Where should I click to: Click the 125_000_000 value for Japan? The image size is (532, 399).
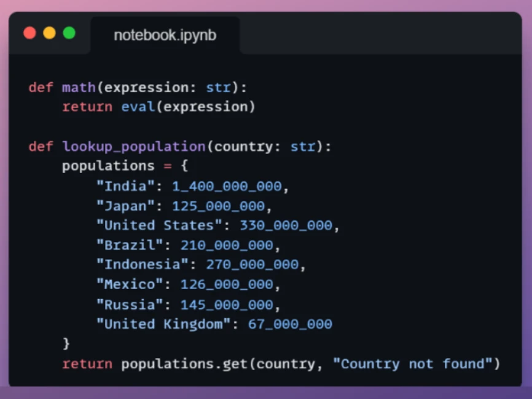[219, 206]
